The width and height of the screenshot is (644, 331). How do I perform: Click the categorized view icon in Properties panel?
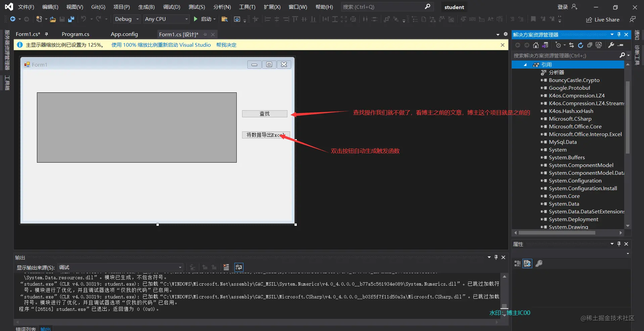pyautogui.click(x=517, y=263)
